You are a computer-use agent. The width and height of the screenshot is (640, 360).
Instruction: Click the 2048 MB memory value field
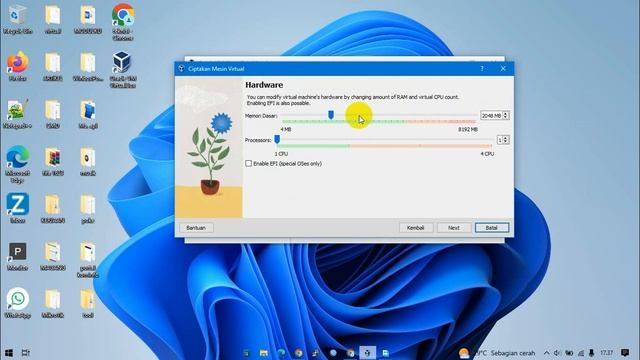point(491,116)
